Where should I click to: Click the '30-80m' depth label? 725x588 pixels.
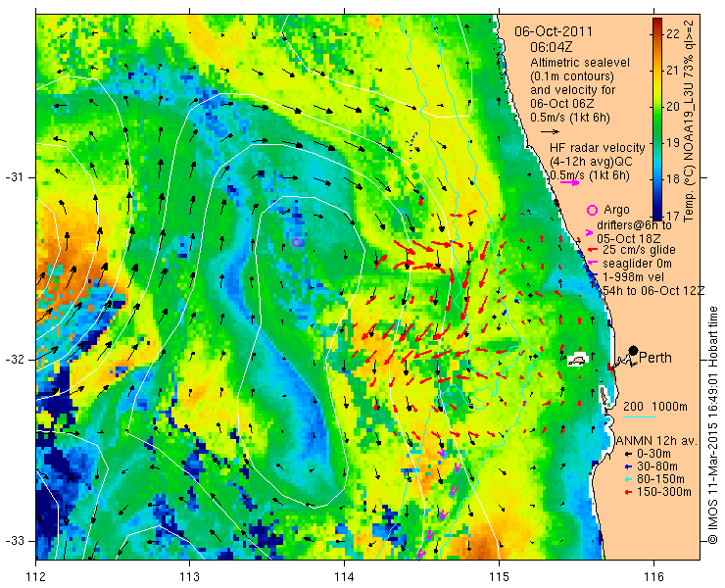pyautogui.click(x=657, y=466)
